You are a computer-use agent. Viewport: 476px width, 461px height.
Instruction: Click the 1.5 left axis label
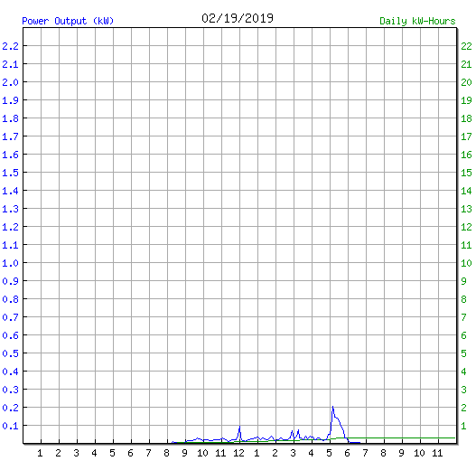click(10, 173)
